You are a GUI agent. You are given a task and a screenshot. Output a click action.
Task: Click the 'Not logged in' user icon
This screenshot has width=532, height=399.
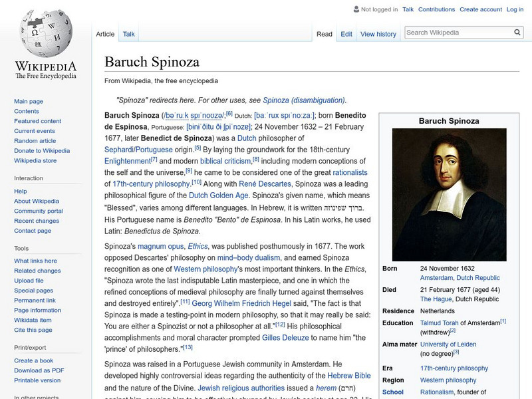click(357, 10)
